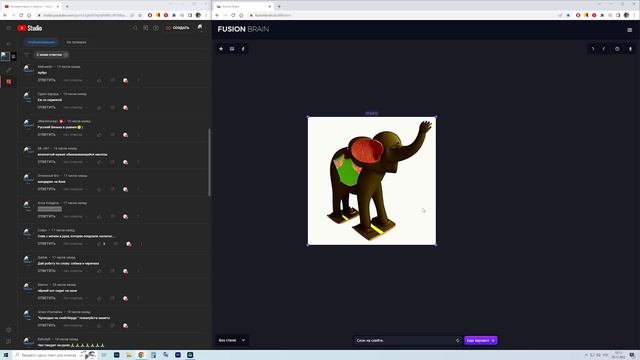
Task: Switch to the Fusion Brain browser tab
Action: pyautogui.click(x=243, y=6)
